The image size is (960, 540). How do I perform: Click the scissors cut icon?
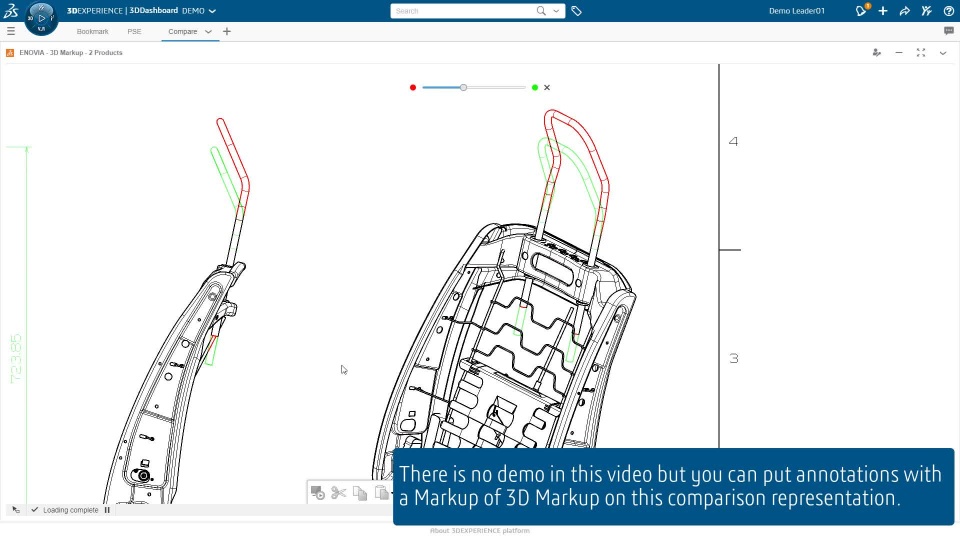click(x=339, y=492)
